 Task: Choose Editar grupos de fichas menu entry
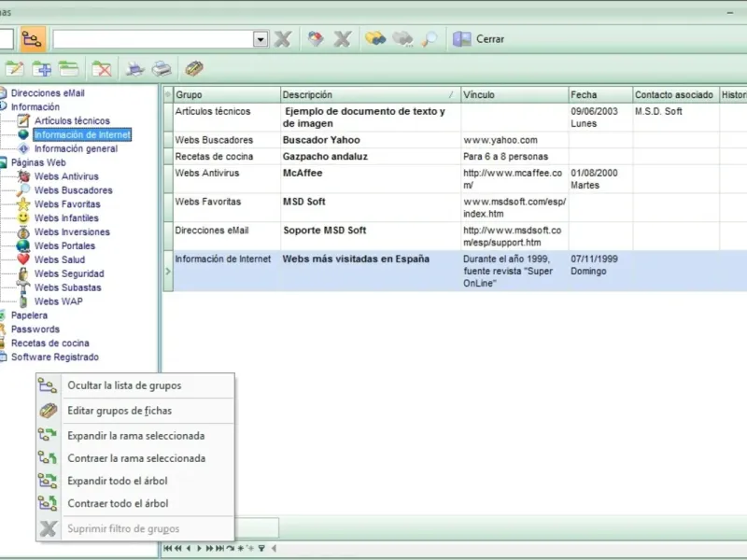point(120,411)
